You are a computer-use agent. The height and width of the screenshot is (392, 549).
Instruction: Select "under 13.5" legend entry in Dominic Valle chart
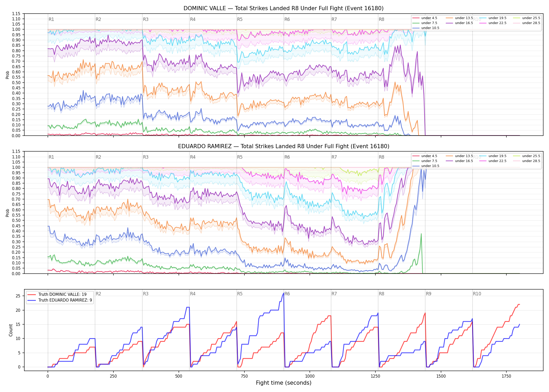tap(459, 18)
